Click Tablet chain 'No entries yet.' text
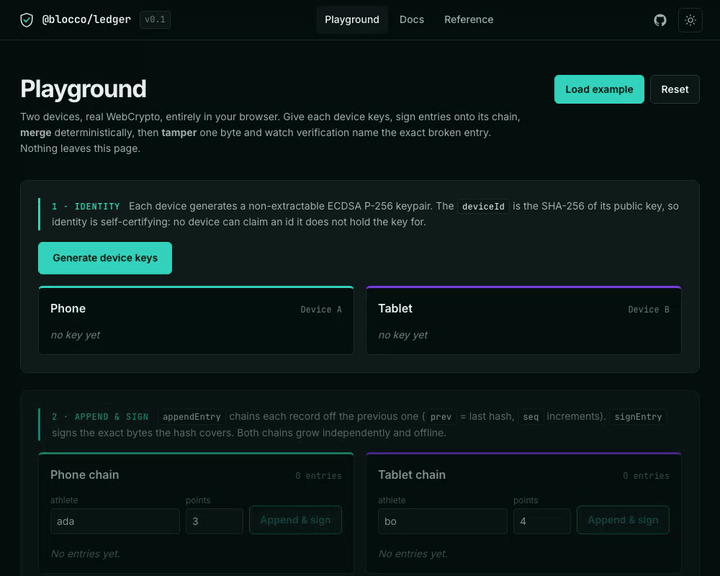Image resolution: width=720 pixels, height=576 pixels. click(412, 553)
